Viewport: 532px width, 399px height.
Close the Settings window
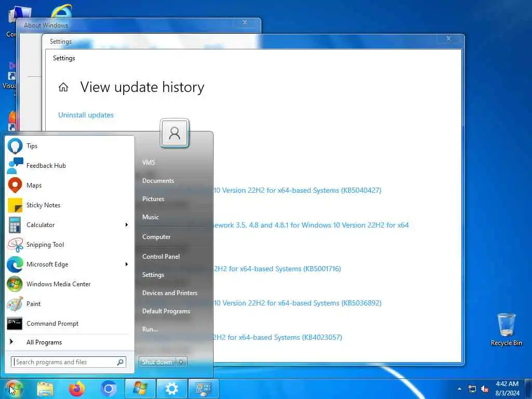click(448, 39)
